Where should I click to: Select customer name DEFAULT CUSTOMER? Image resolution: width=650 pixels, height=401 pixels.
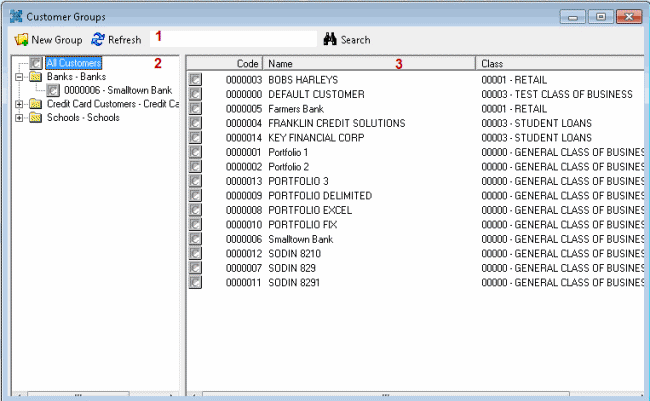316,94
